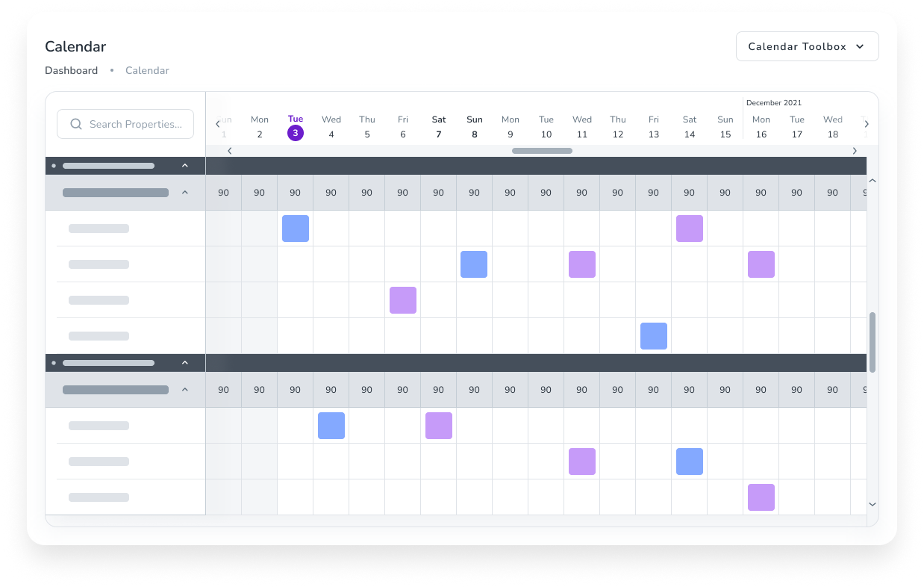
Task: Go to the Dashboard breadcrumb link
Action: [x=71, y=70]
